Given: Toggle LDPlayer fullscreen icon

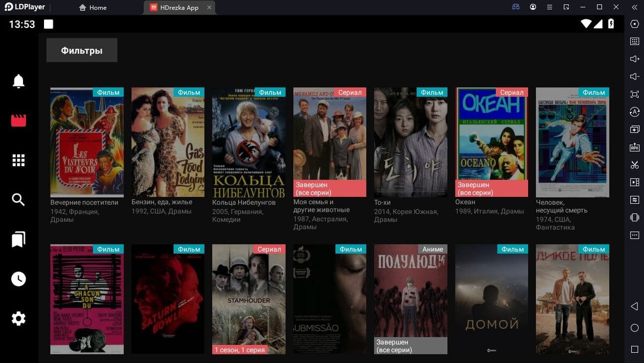Looking at the screenshot, I should coord(634,94).
